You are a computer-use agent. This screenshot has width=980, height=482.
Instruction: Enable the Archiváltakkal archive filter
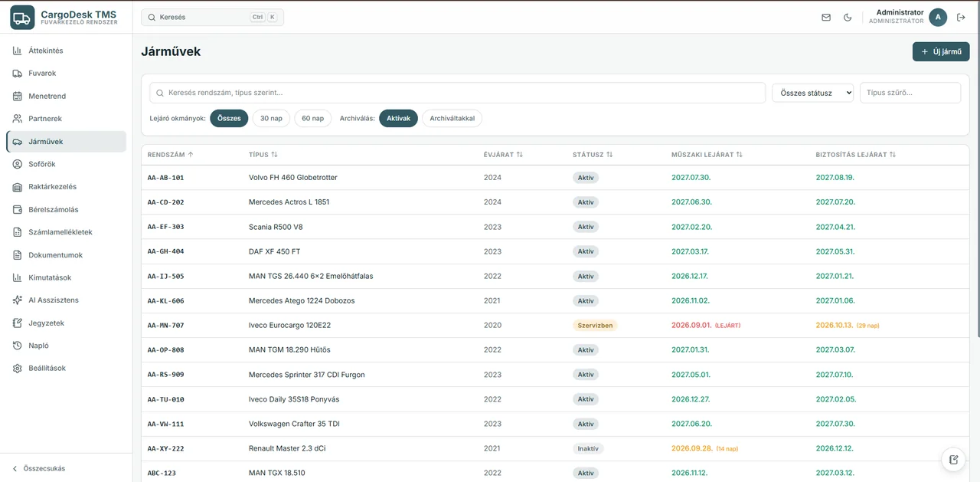(452, 119)
